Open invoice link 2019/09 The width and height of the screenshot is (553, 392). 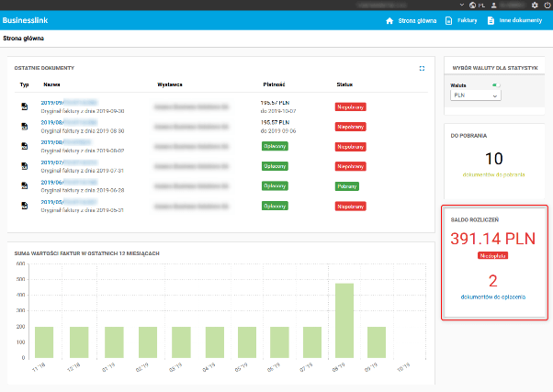[x=69, y=103]
